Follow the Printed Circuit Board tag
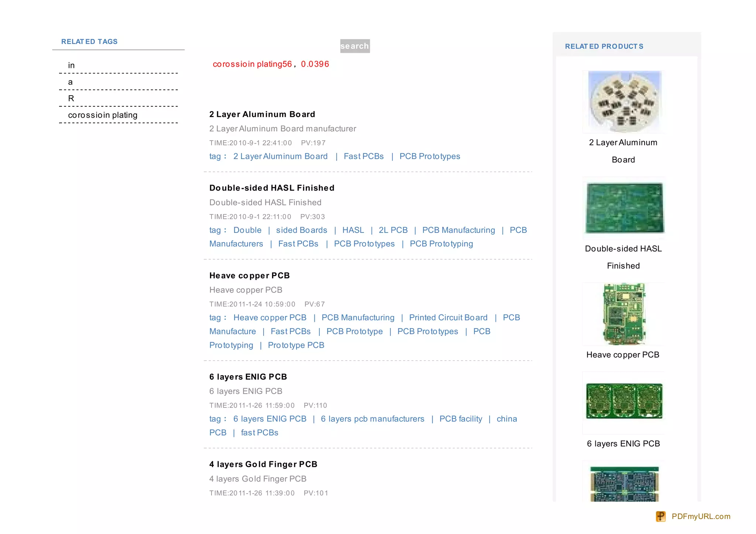The image size is (756, 534). 448,318
